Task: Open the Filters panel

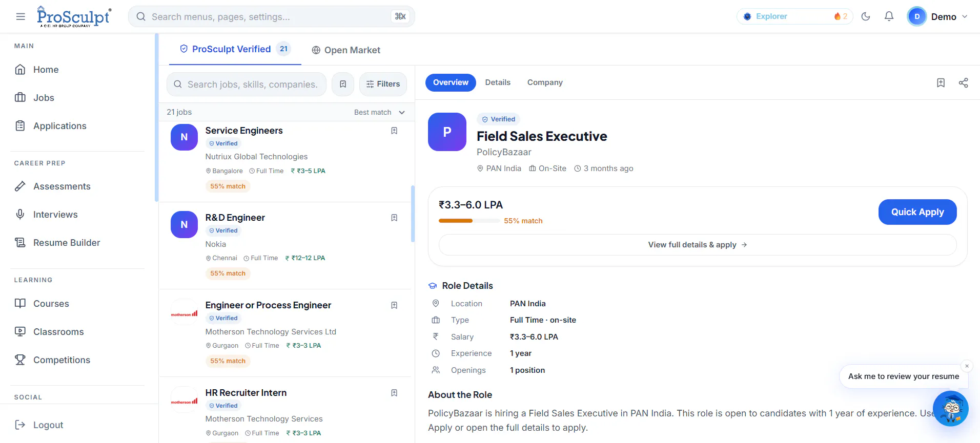Action: 383,84
